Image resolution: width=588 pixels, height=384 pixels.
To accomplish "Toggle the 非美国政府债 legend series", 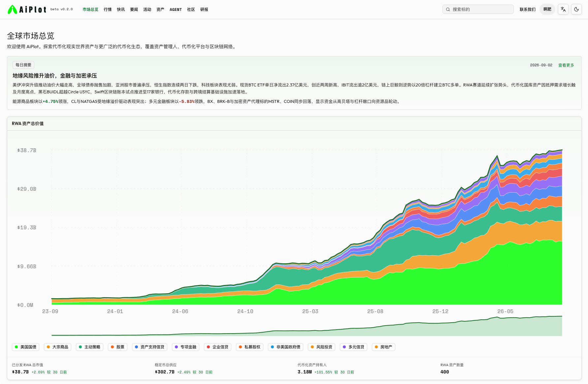I will pyautogui.click(x=286, y=347).
